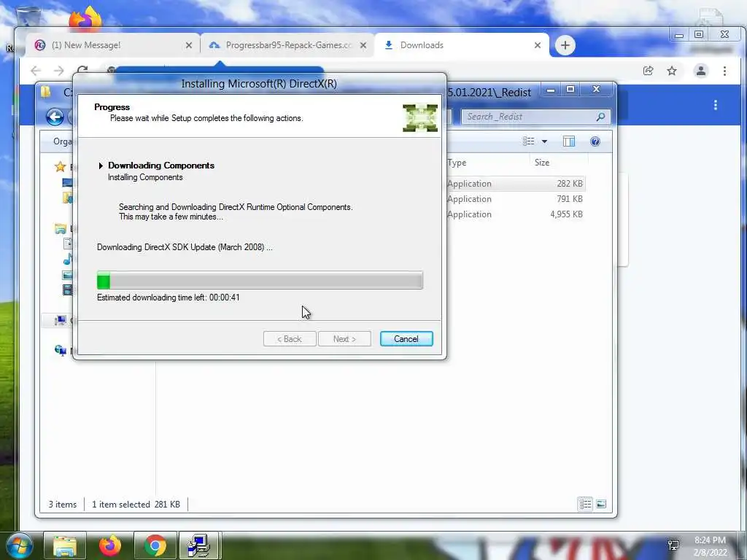
Task: Click the Music library note icon
Action: click(x=68, y=260)
